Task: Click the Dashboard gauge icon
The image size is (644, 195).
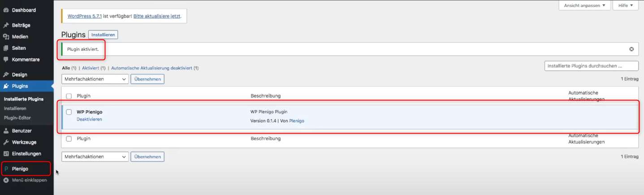Action: (6, 10)
